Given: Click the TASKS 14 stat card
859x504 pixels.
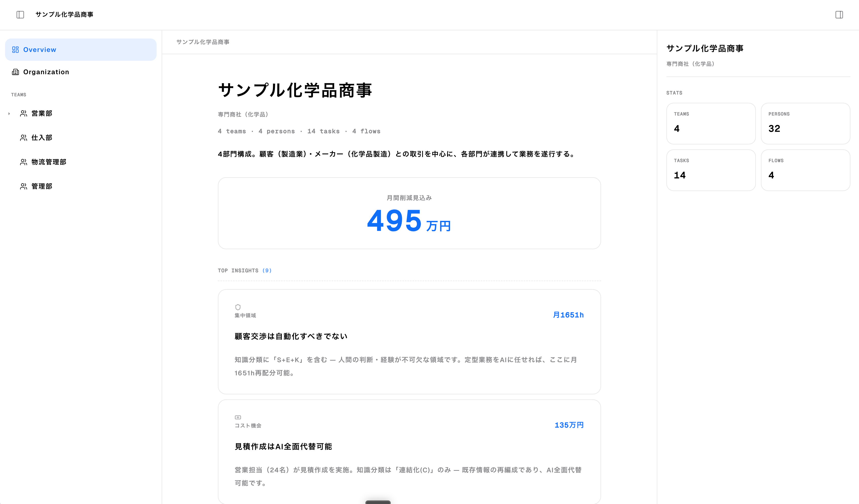Looking at the screenshot, I should [x=711, y=170].
